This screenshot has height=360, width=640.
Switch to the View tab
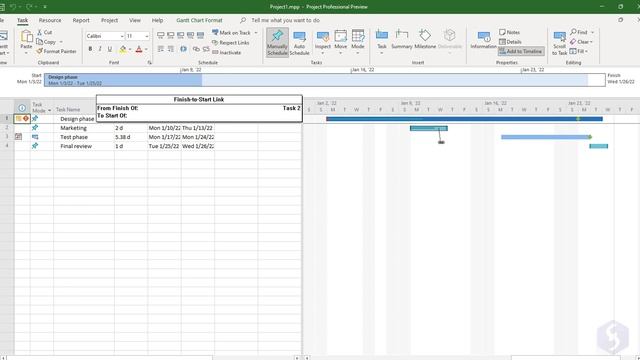coord(135,20)
